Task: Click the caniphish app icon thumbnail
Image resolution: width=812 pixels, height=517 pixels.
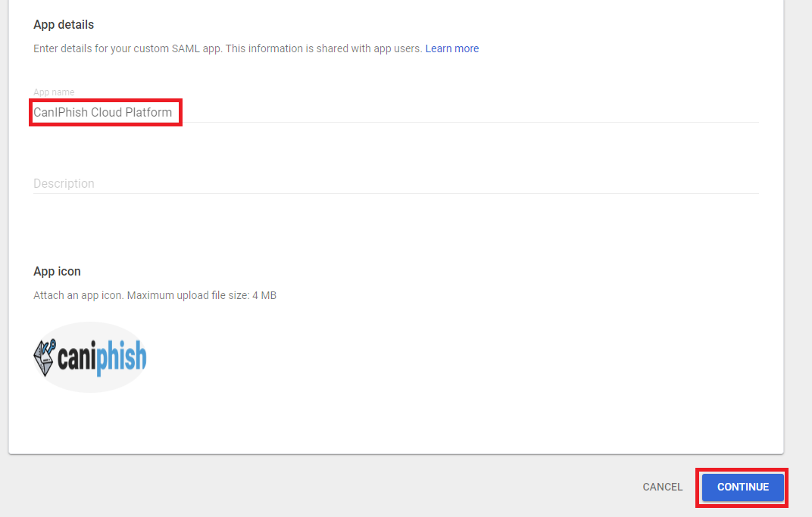Action: (90, 357)
